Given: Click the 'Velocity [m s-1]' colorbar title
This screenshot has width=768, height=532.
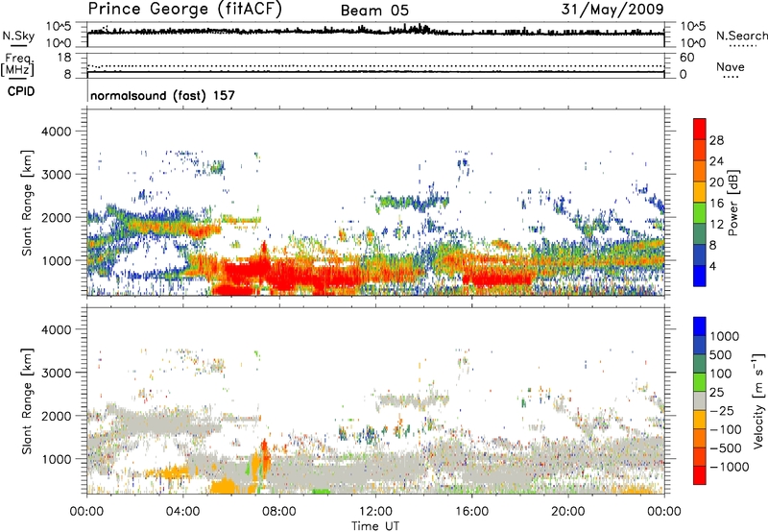Looking at the screenshot, I should coord(758,400).
